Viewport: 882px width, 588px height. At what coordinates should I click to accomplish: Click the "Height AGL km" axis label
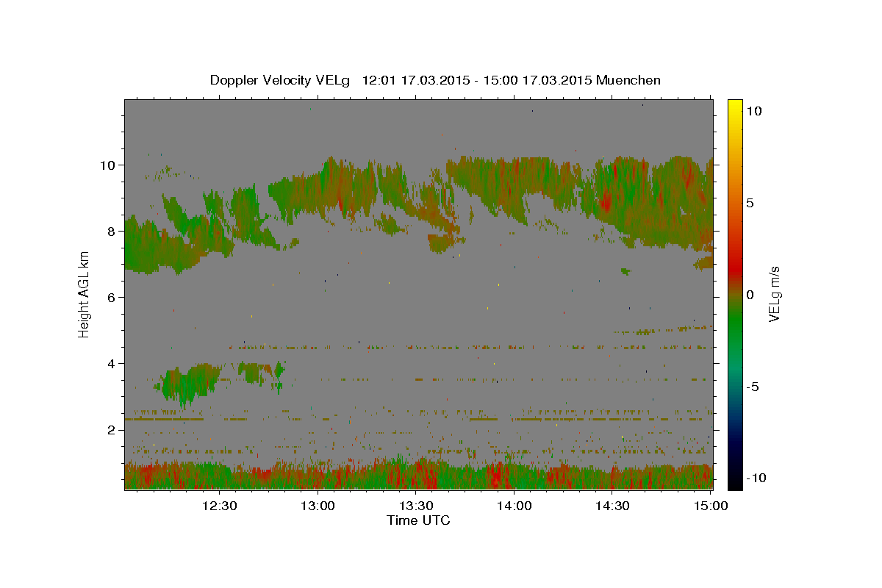coord(84,294)
